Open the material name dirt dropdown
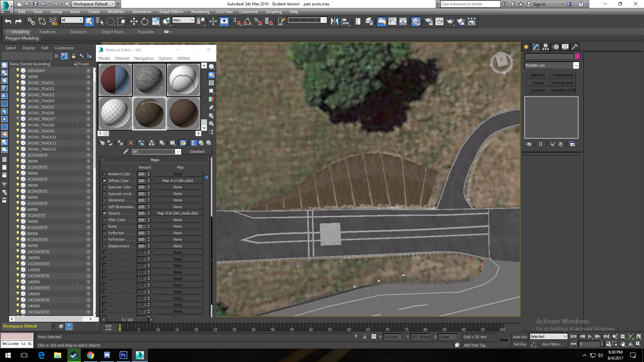Image resolution: width=644 pixels, height=362 pixels. (x=178, y=152)
